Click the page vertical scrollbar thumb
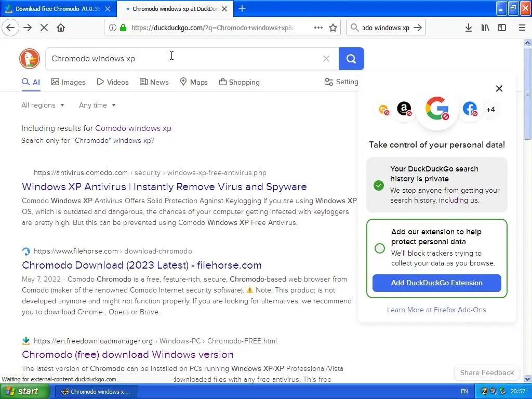 tap(527, 94)
